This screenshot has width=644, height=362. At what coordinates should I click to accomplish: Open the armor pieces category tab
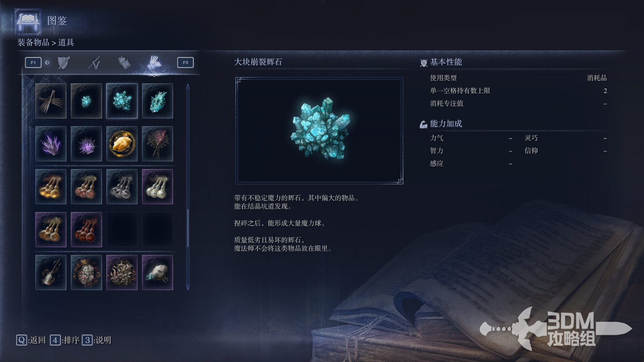coord(124,63)
